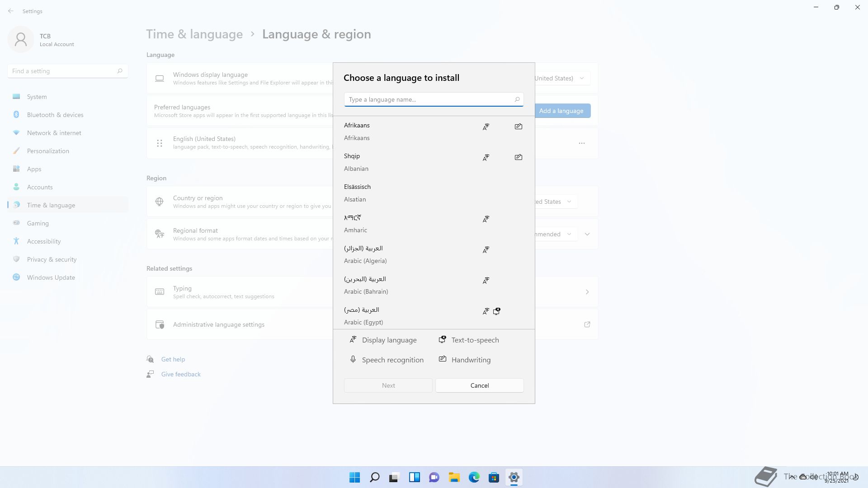Click the handwriting icon for Albanian
Image resolution: width=868 pixels, height=488 pixels.
coord(519,157)
